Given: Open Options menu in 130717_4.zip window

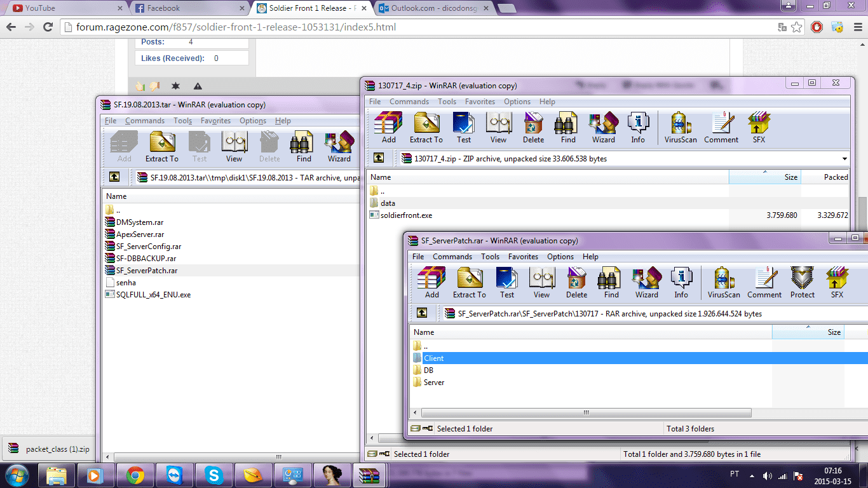Looking at the screenshot, I should [517, 102].
